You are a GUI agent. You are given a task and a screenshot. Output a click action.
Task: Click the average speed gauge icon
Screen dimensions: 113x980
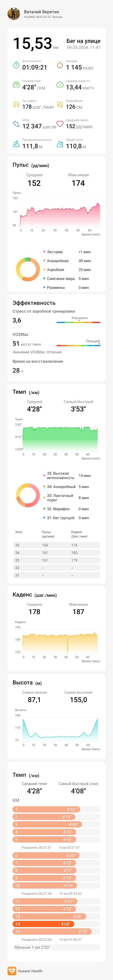60,85
